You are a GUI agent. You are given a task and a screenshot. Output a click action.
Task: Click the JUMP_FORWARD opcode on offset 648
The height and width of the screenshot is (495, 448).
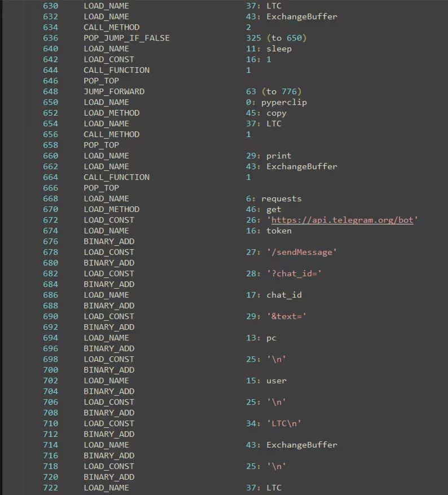pos(114,91)
